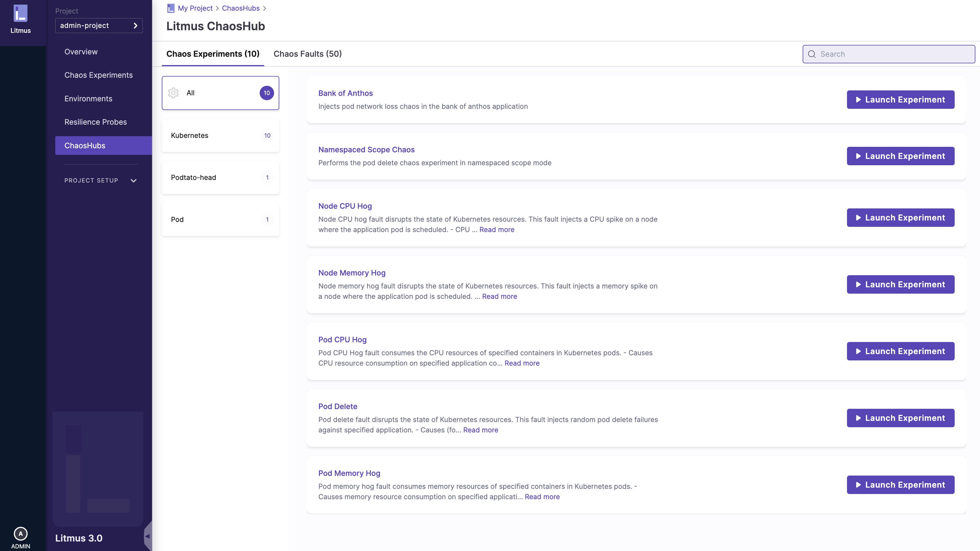Viewport: 980px width, 551px height.
Task: Go to the ChaosHubs breadcrumb link
Action: (x=241, y=8)
